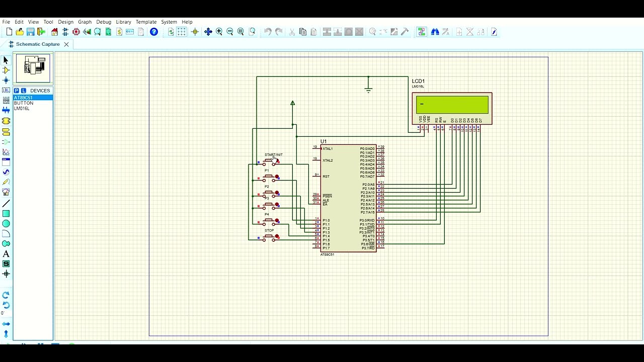Pick parts from library magnifier icon
Viewport: 644px width, 362px height.
(x=373, y=32)
